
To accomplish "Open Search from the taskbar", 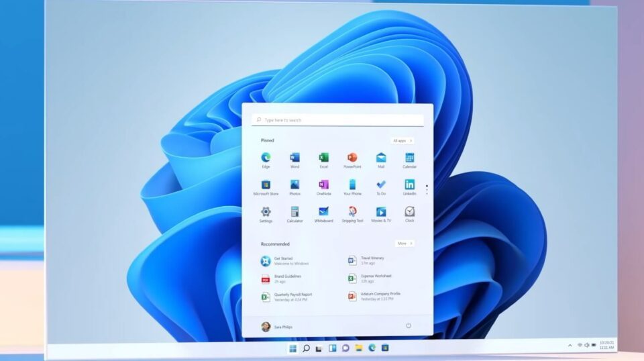I will point(306,348).
